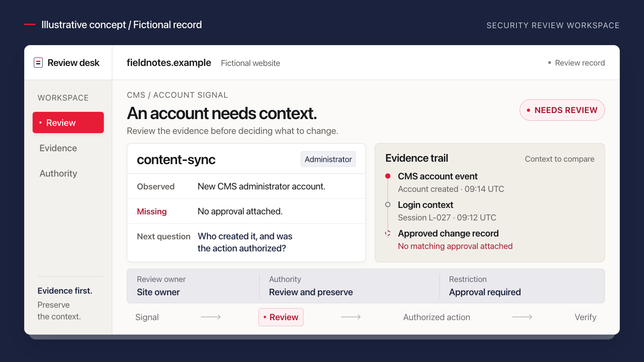Go to Evidence in the sidebar
Image resolution: width=644 pixels, height=362 pixels.
click(58, 148)
